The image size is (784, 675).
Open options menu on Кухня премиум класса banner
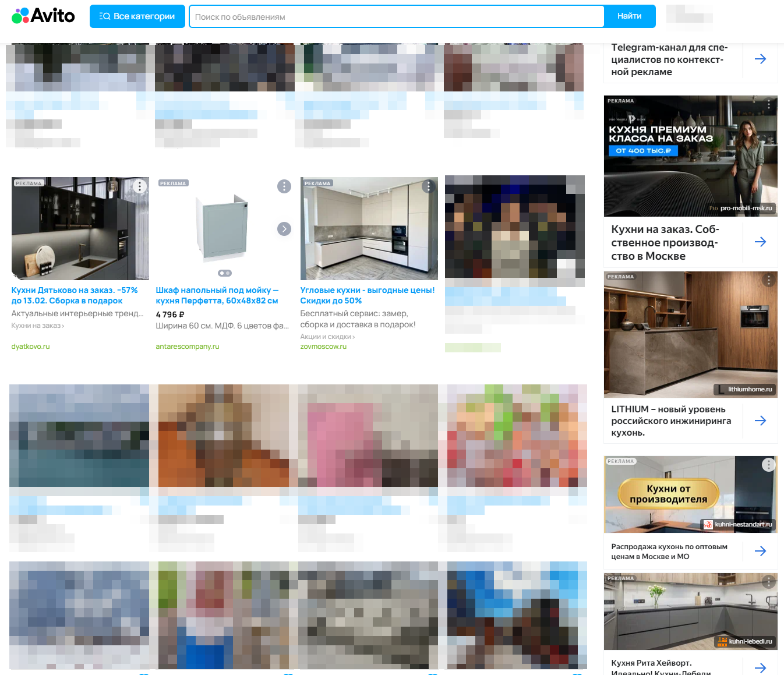pos(769,105)
